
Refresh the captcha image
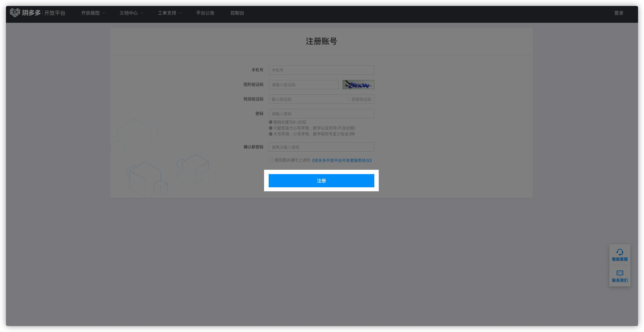358,85
